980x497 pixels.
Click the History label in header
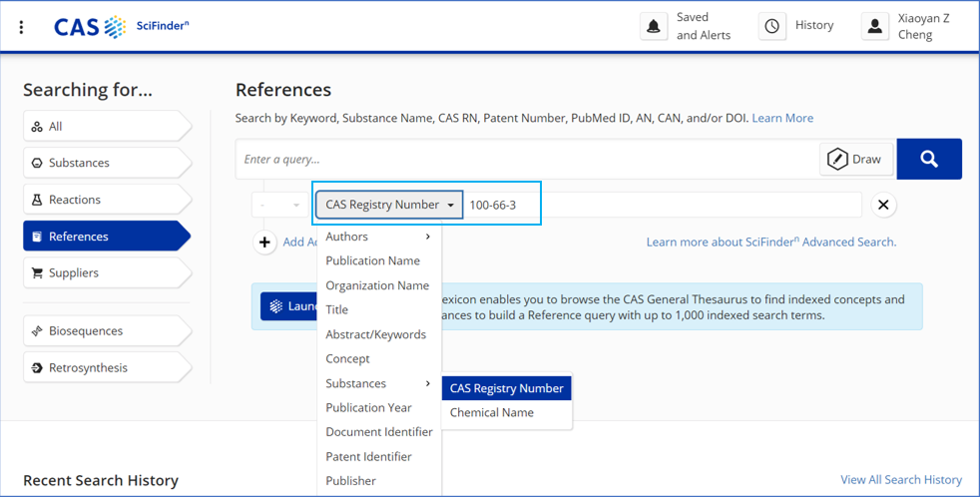pyautogui.click(x=814, y=25)
